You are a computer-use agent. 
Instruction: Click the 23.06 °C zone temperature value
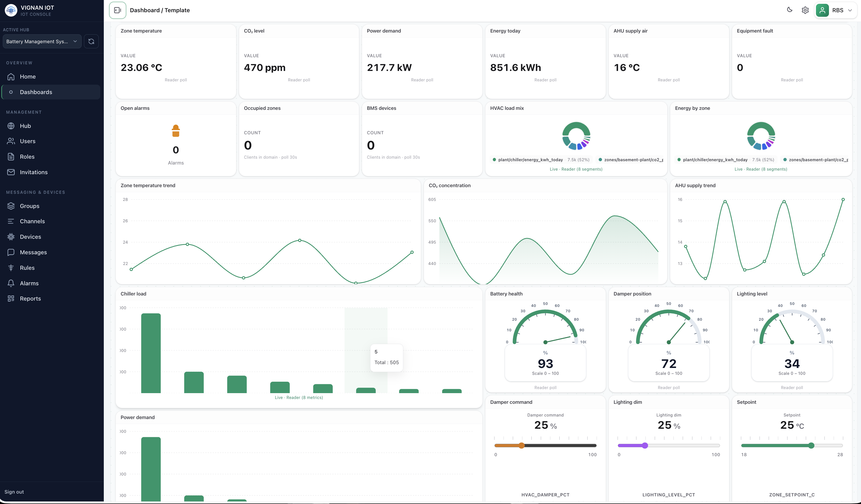click(141, 68)
